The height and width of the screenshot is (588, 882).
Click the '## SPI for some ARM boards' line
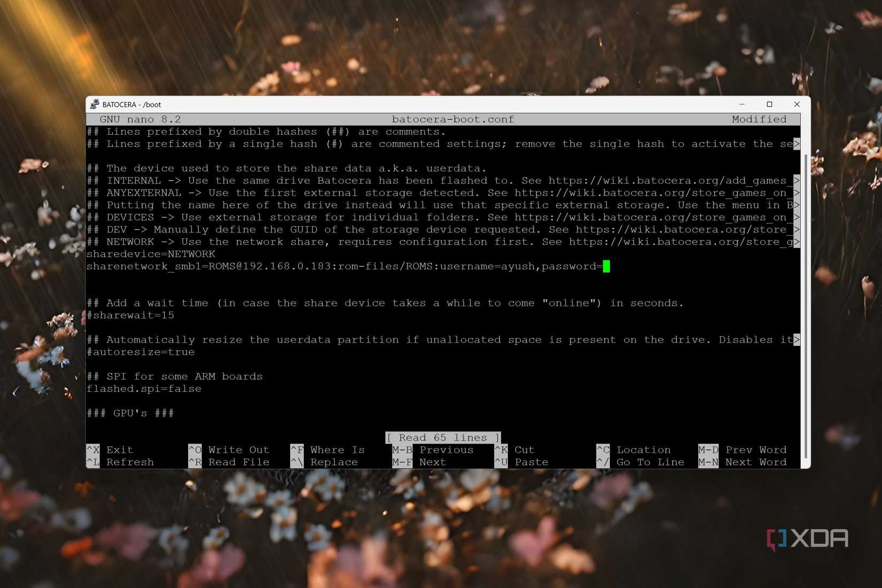pos(174,377)
